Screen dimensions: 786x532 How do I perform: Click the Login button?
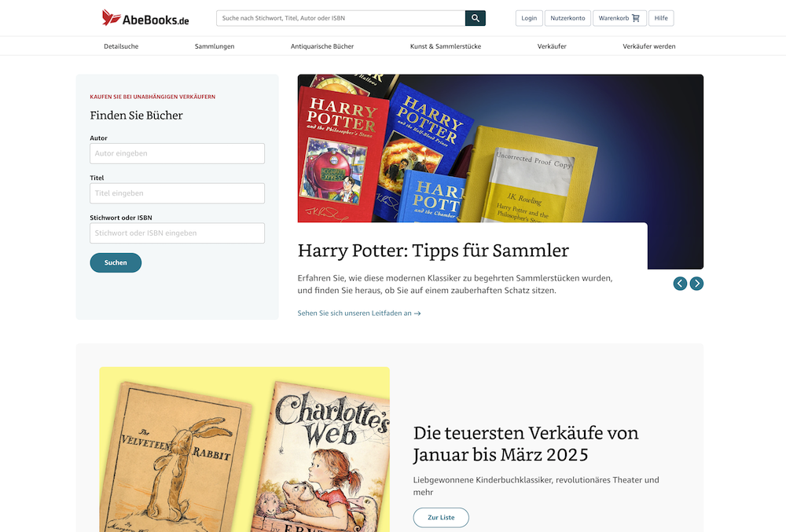[x=529, y=18]
